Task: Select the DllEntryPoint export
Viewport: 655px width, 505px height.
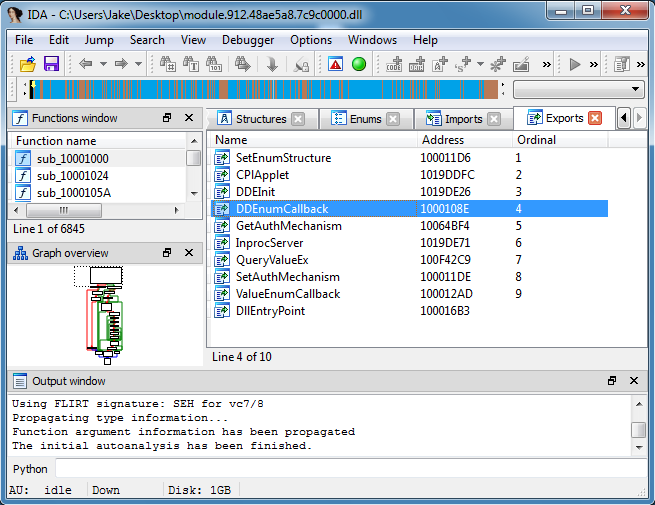Action: (x=409, y=311)
